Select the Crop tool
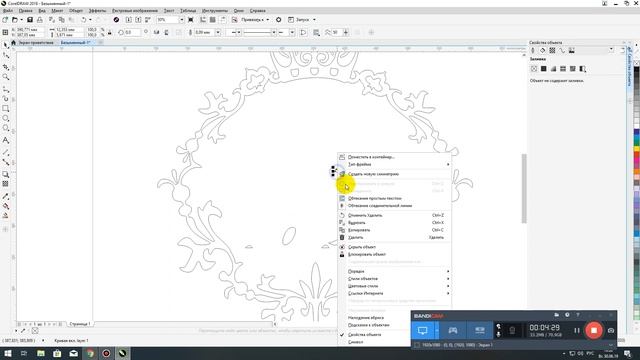The height and width of the screenshot is (360, 640). (x=6, y=67)
